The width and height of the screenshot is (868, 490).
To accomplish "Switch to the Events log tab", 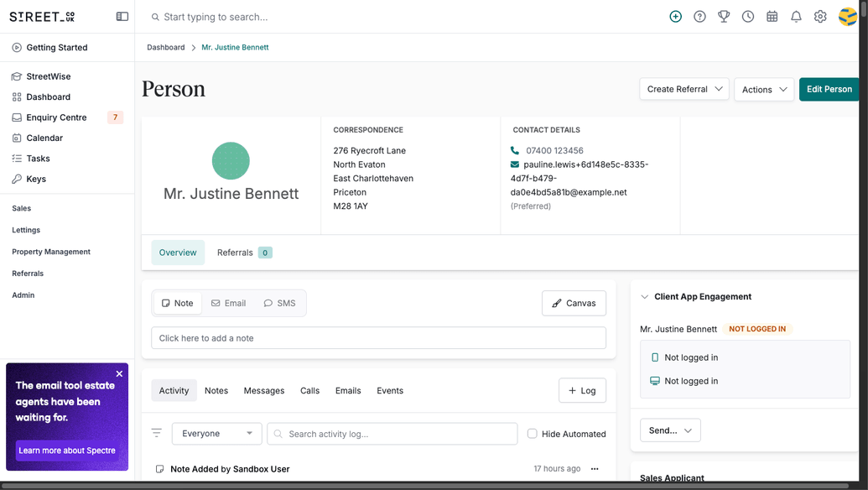I will [x=390, y=390].
